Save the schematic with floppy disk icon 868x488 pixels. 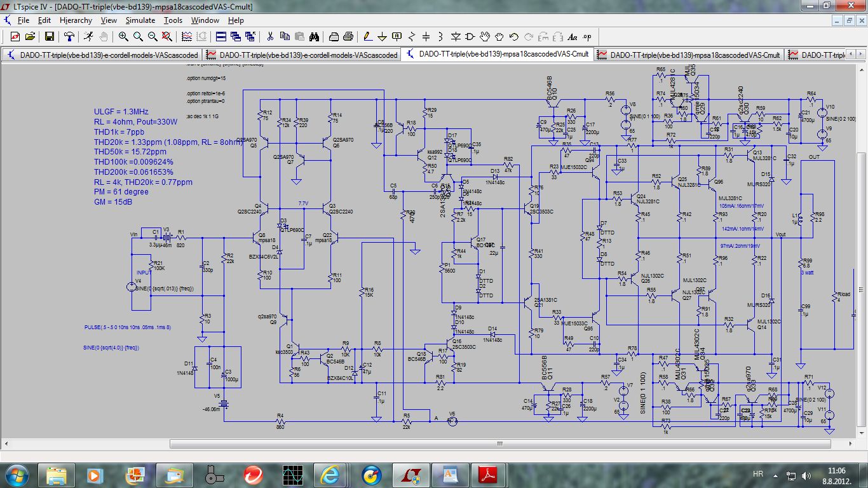(x=49, y=36)
